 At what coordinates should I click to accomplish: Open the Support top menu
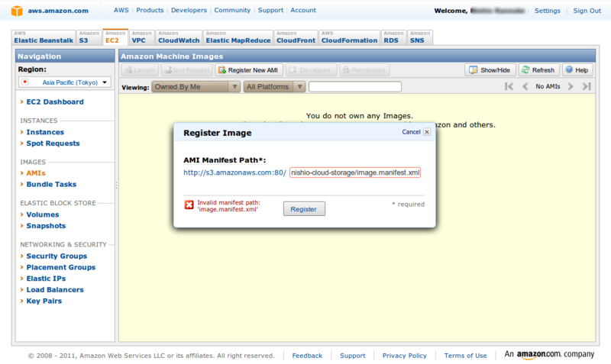pos(270,10)
